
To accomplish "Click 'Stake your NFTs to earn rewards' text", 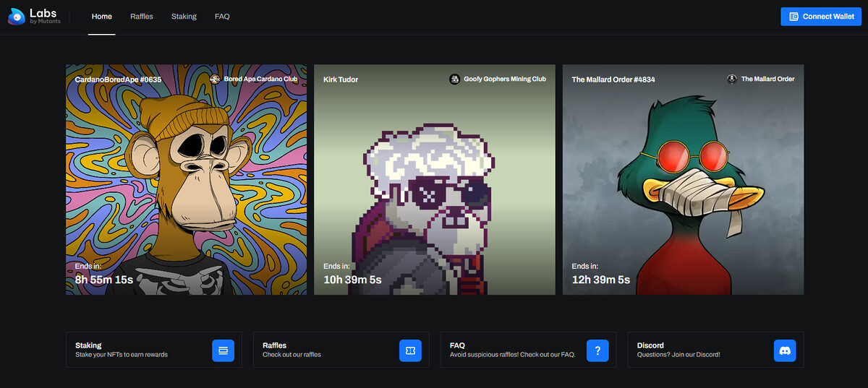I will (122, 355).
